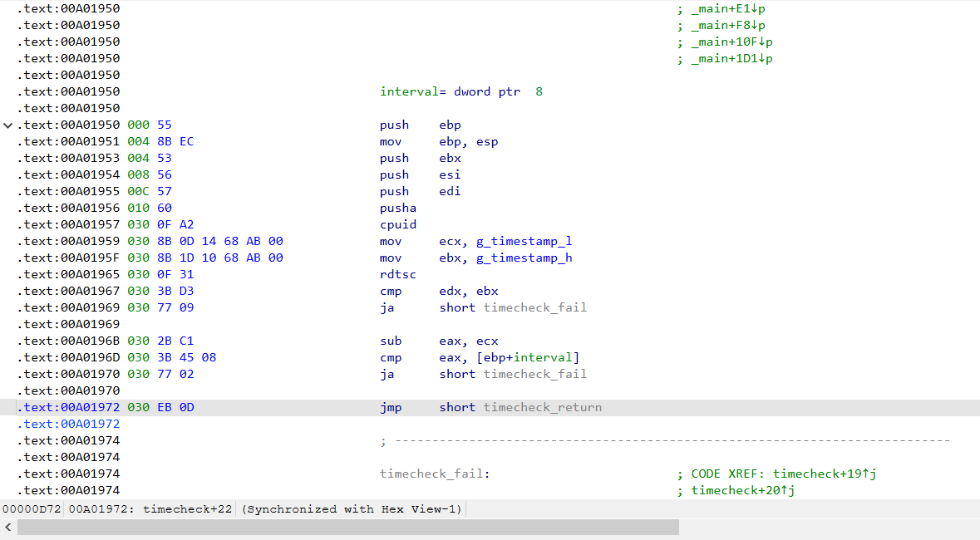Click the pusha instruction
980x540 pixels.
tap(398, 209)
